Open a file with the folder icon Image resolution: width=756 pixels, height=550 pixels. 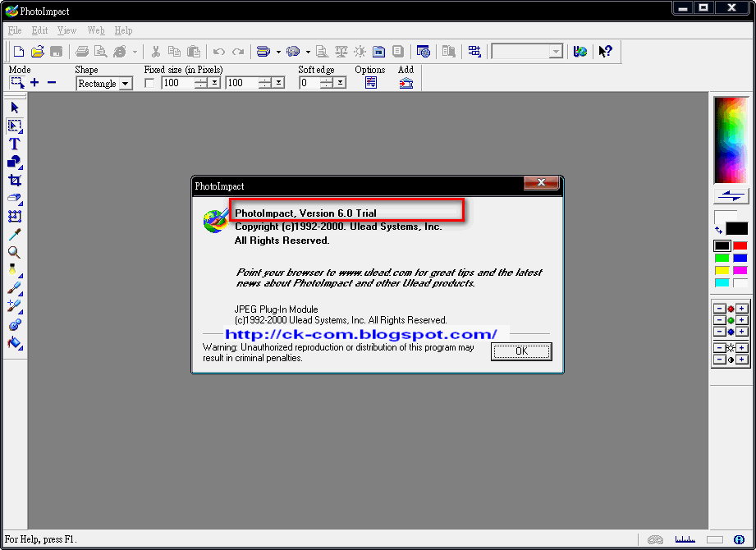coord(38,51)
